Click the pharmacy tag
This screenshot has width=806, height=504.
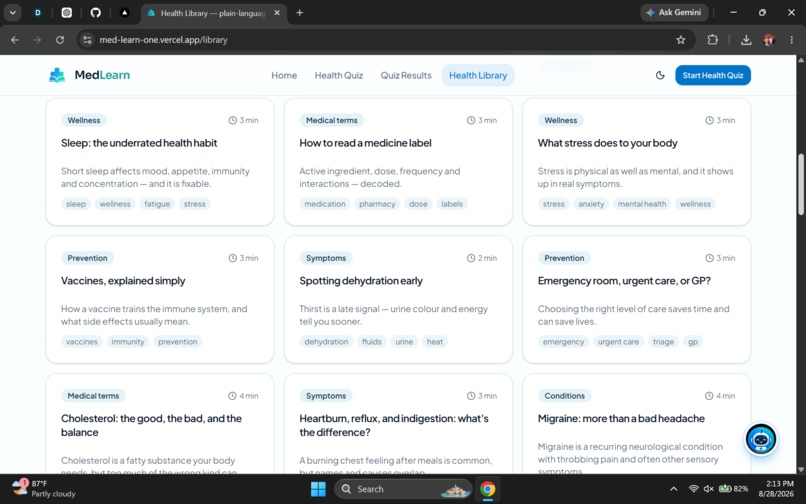(x=377, y=204)
